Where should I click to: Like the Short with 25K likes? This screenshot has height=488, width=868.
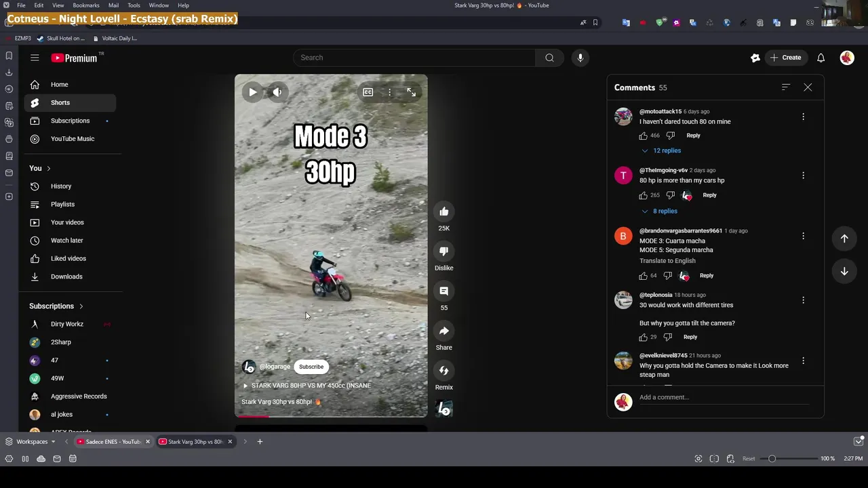point(443,211)
